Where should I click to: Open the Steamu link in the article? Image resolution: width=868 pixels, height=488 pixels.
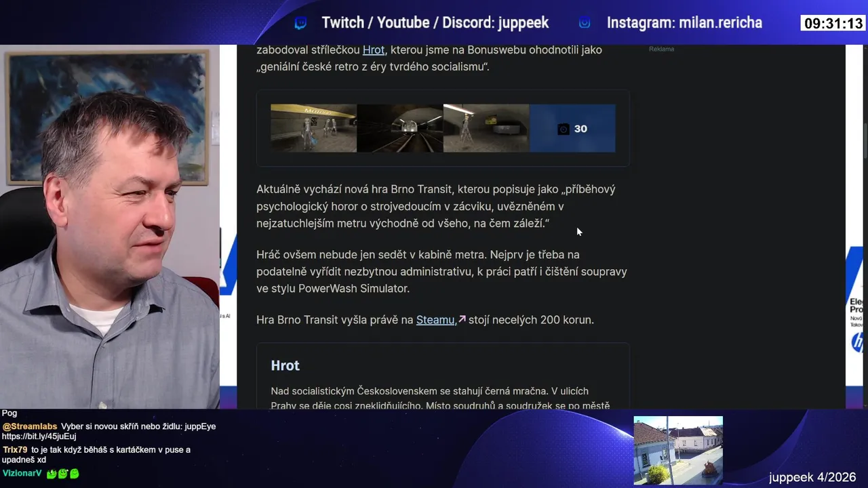tap(435, 320)
